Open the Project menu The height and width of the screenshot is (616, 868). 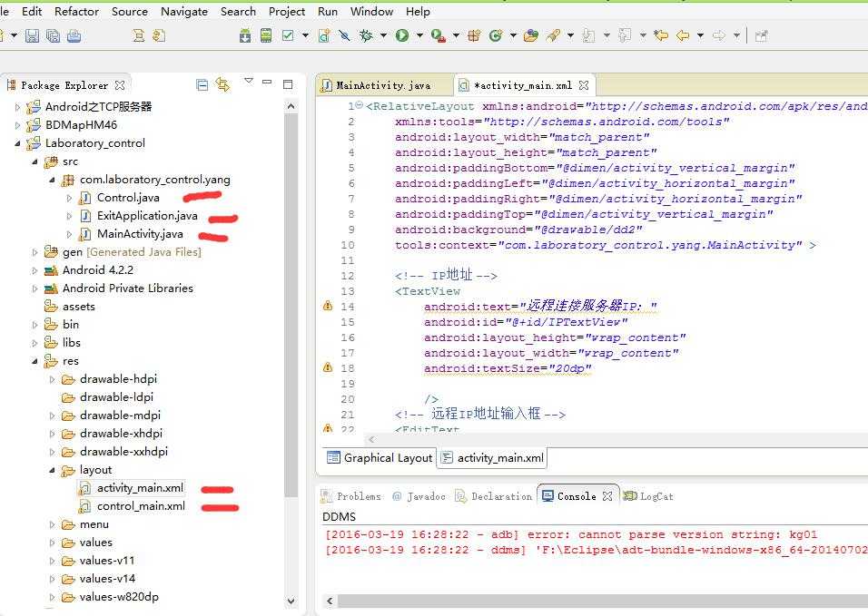(x=287, y=11)
